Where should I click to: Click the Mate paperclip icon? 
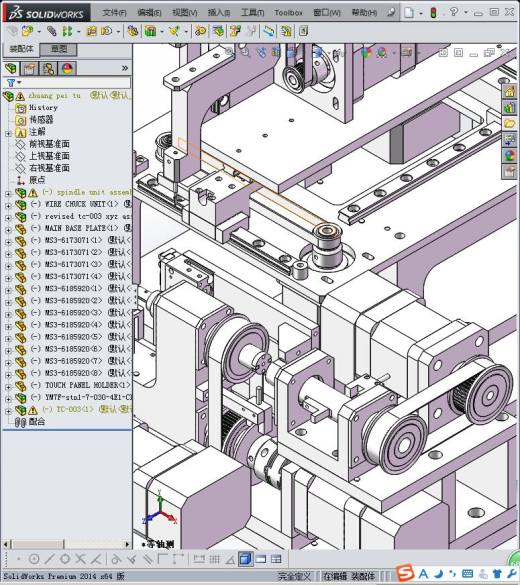click(x=52, y=31)
